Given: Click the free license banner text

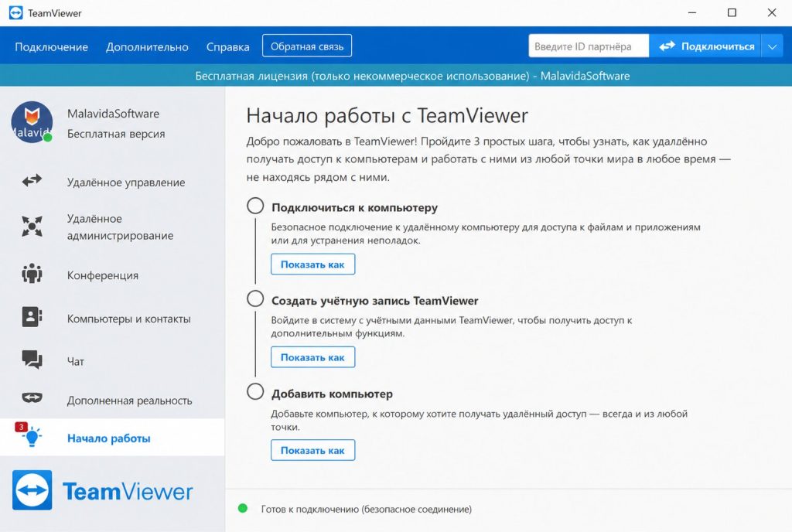Looking at the screenshot, I should pyautogui.click(x=412, y=76).
